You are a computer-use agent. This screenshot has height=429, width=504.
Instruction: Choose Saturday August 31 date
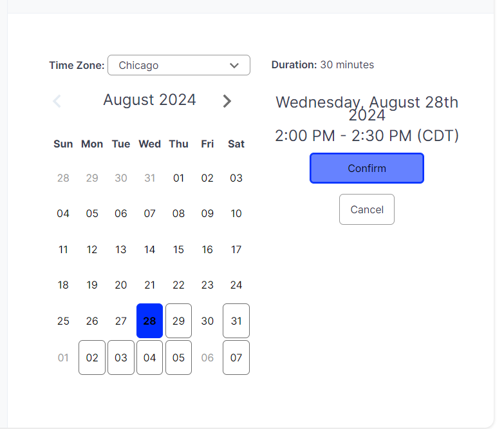click(236, 321)
